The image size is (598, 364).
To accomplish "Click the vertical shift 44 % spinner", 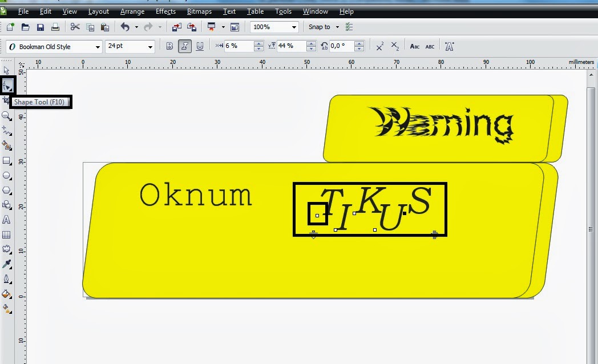I will (x=311, y=47).
